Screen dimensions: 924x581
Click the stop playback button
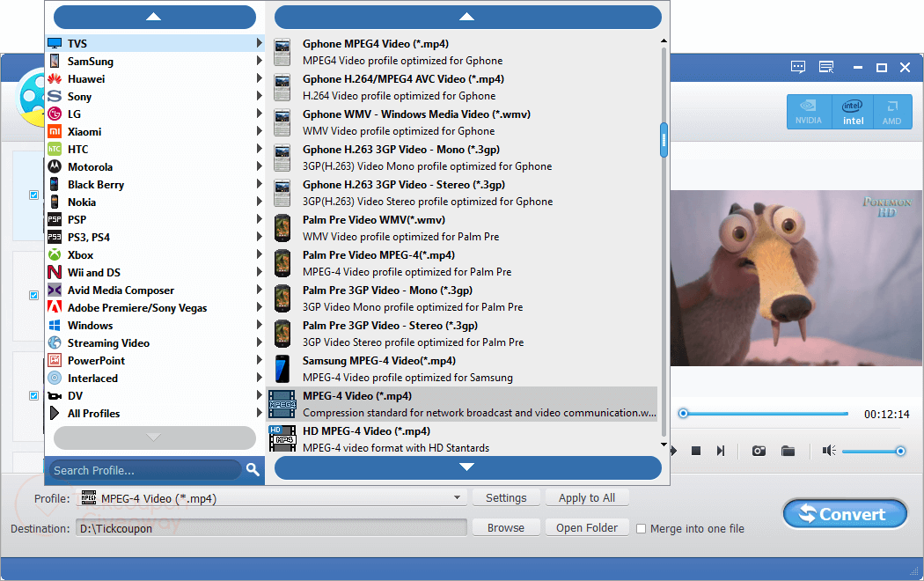pos(696,451)
